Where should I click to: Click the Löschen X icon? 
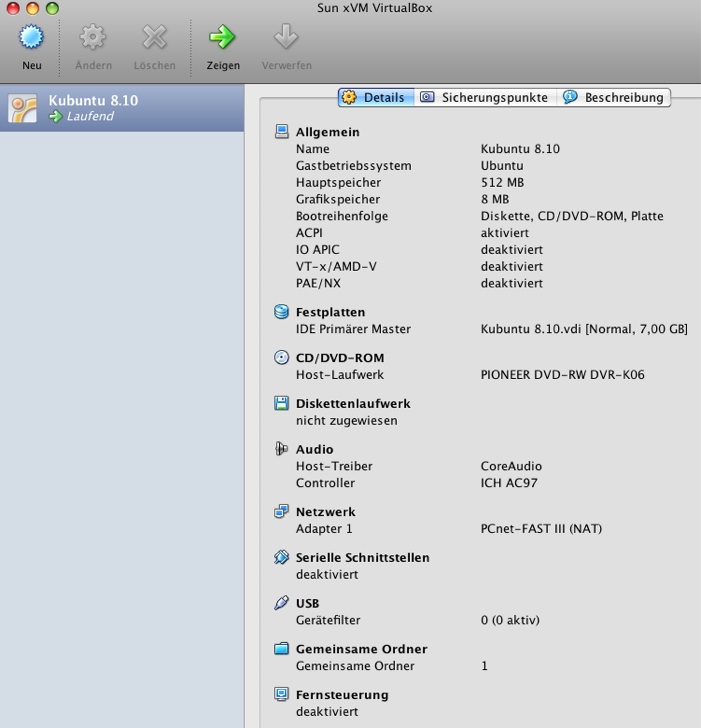point(154,37)
